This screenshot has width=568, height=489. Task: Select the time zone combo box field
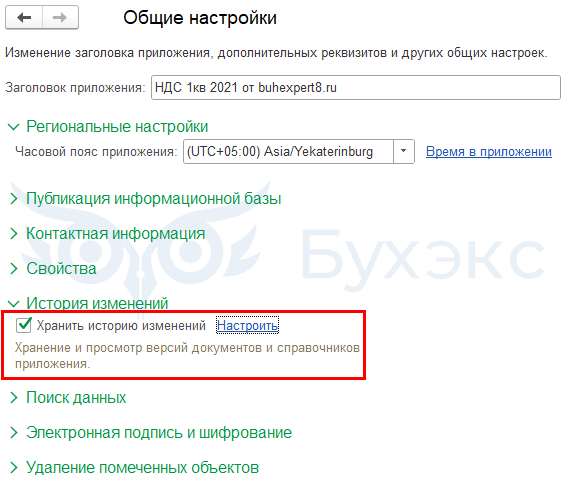pyautogui.click(x=298, y=151)
